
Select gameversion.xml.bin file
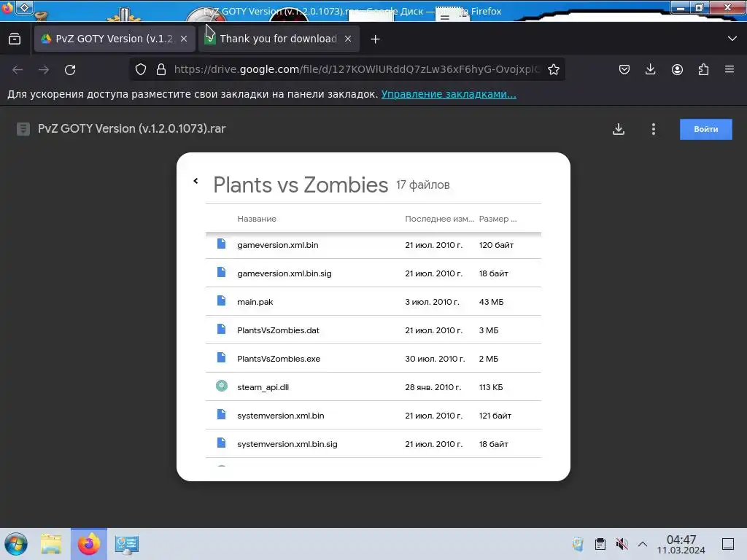click(x=373, y=245)
